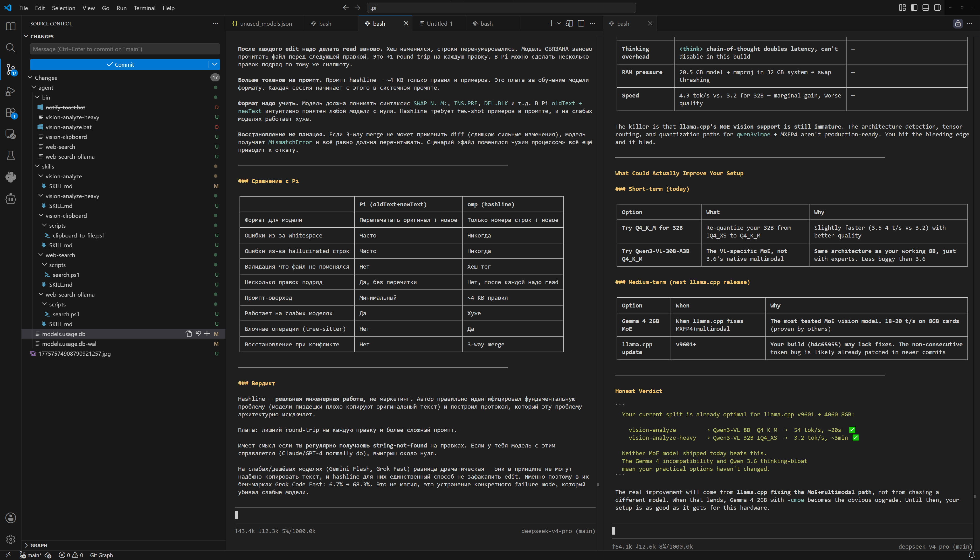Open the Manage gear icon

[x=11, y=539]
